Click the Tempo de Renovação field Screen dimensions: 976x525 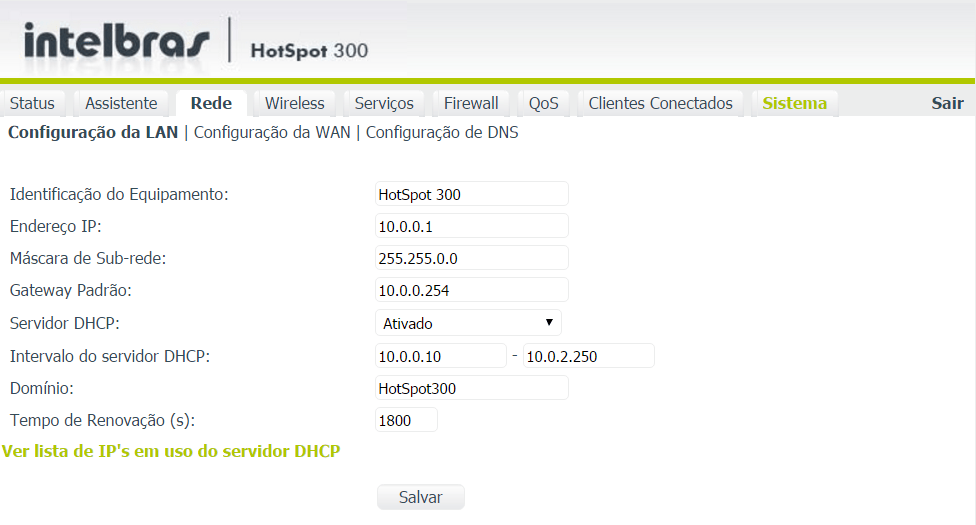click(x=406, y=420)
